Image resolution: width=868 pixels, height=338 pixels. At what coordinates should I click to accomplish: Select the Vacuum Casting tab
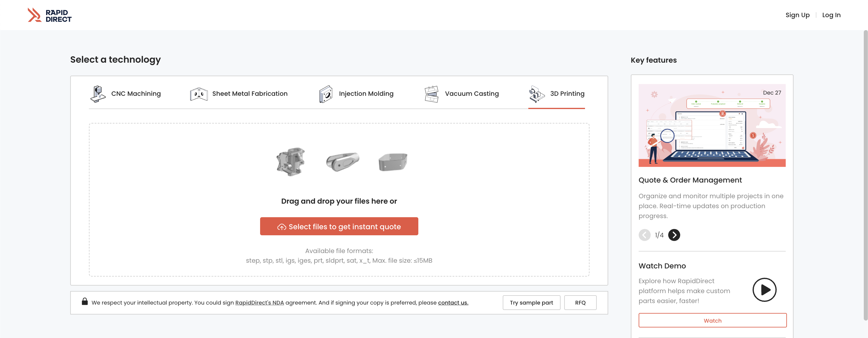[471, 94]
